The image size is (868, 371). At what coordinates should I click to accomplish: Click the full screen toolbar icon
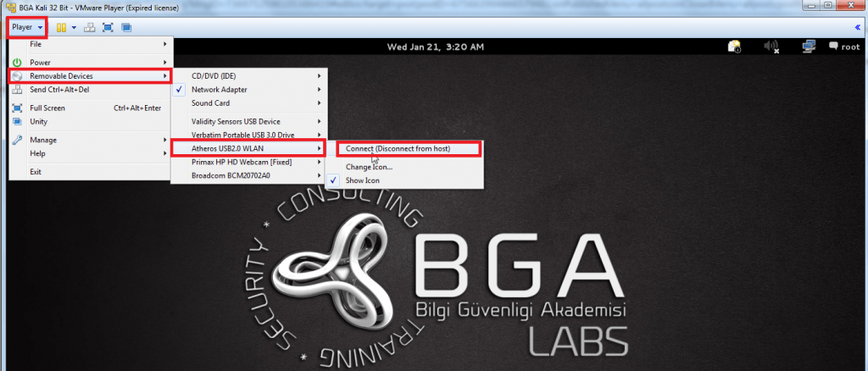tap(108, 27)
